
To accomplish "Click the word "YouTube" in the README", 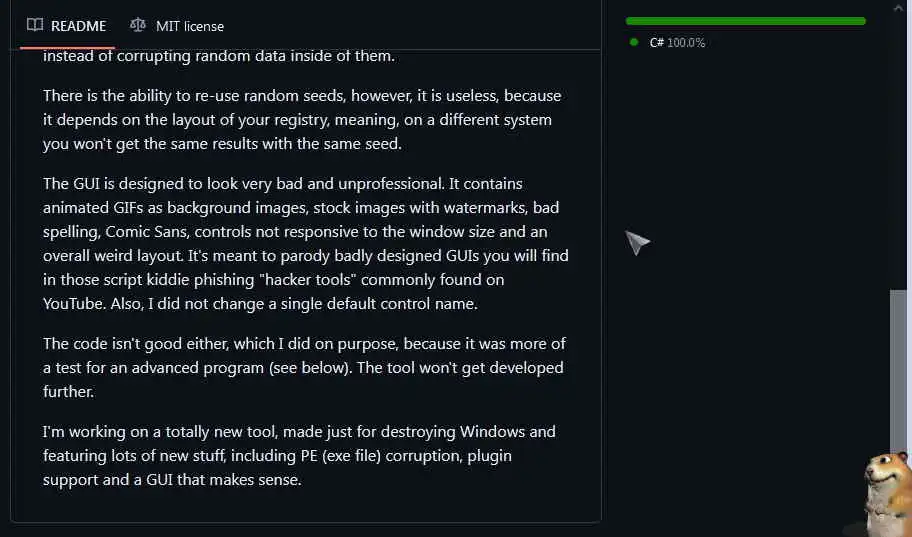I will pos(69,303).
